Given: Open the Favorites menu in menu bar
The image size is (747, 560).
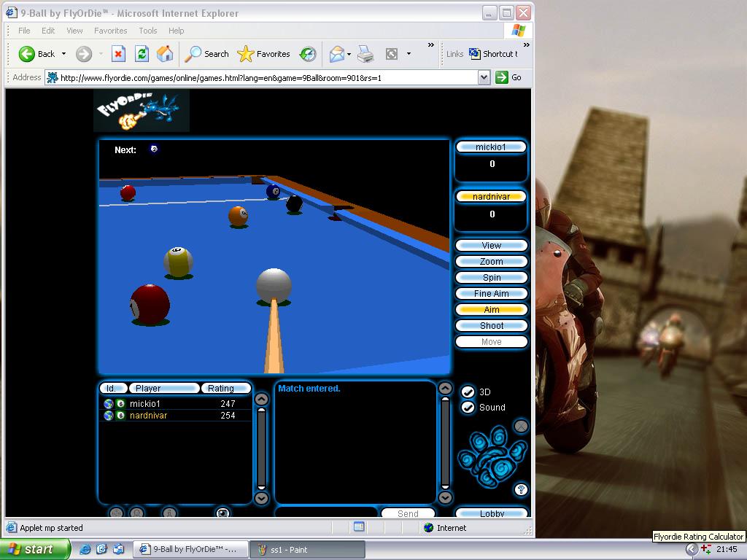Looking at the screenshot, I should pos(111,31).
